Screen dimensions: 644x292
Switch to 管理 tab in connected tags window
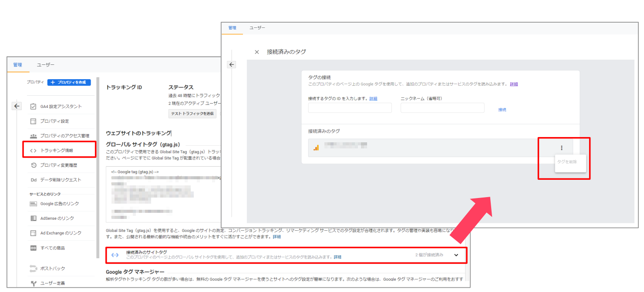tap(232, 28)
